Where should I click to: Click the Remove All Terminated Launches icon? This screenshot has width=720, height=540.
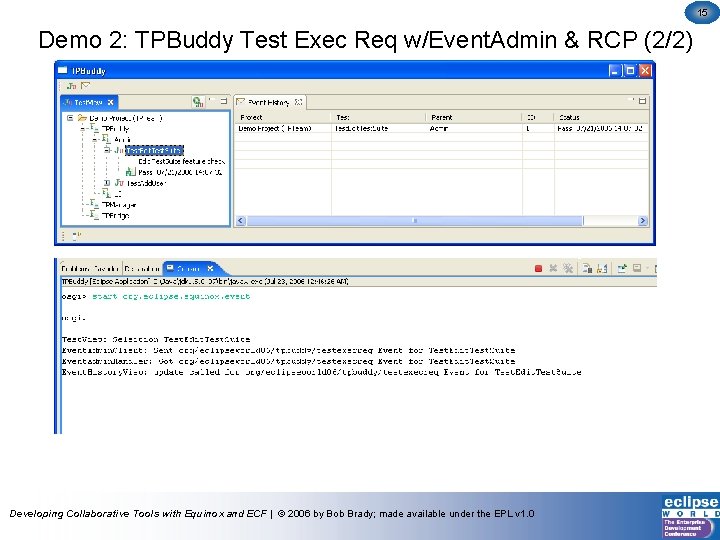coord(568,268)
